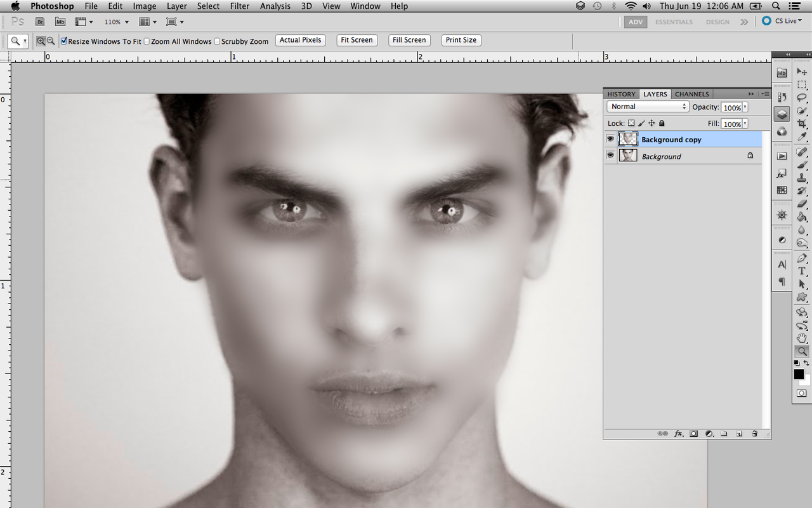Screen dimensions: 812x508
Task: Toggle Lock image pixels brush icon
Action: pos(641,123)
